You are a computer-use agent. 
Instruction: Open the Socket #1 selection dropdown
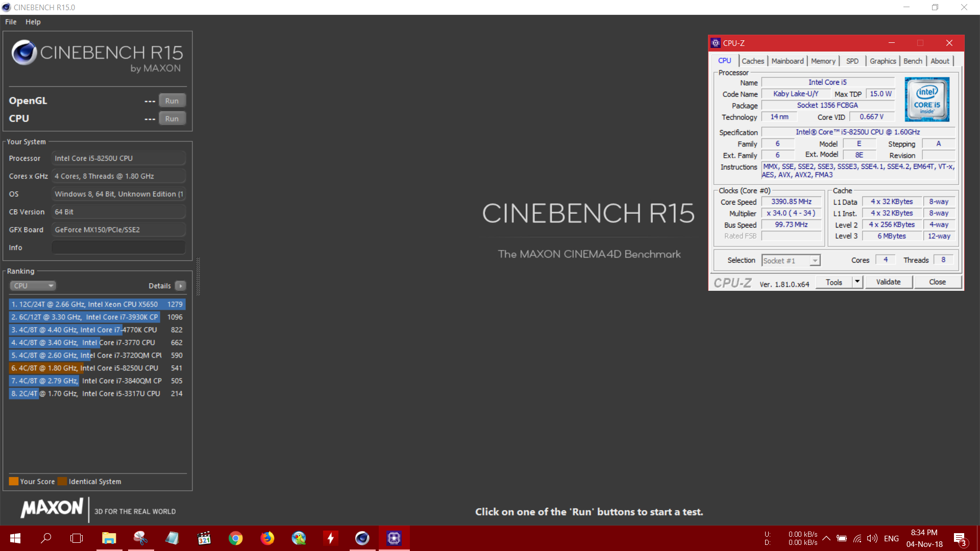791,261
